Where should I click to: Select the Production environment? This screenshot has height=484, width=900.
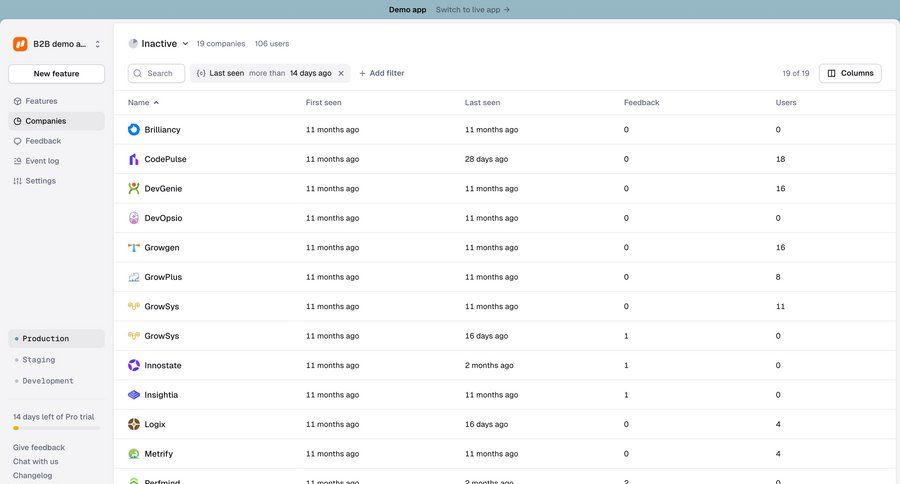click(56, 339)
